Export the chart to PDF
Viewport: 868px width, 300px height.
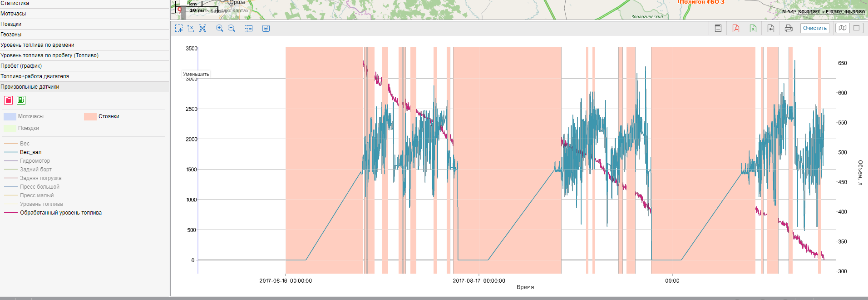tap(735, 28)
